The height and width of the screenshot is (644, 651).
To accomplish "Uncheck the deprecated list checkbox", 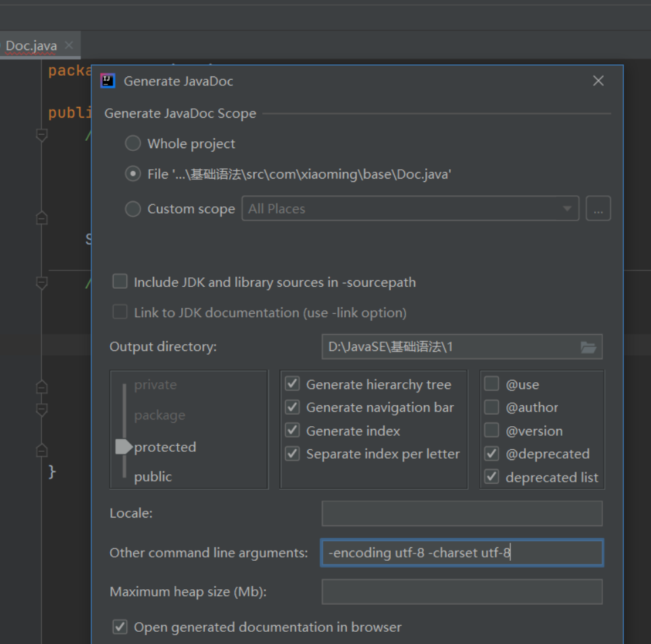I will (491, 476).
